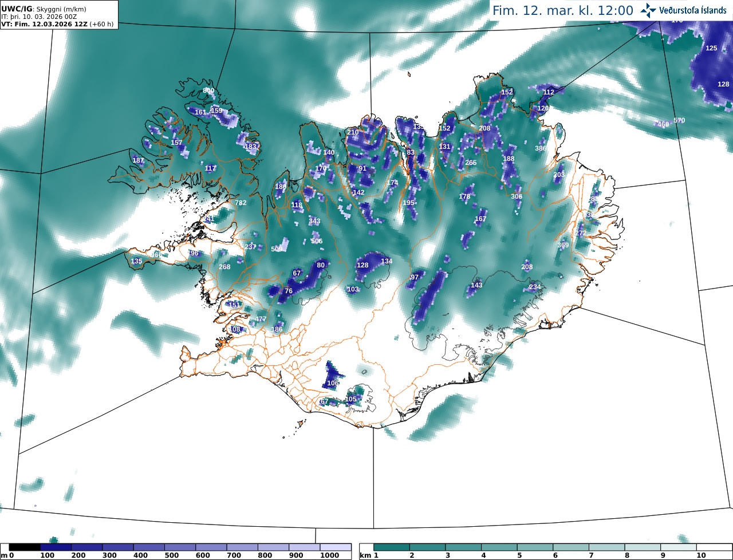Click visibility value 237 on the map

pyautogui.click(x=251, y=247)
